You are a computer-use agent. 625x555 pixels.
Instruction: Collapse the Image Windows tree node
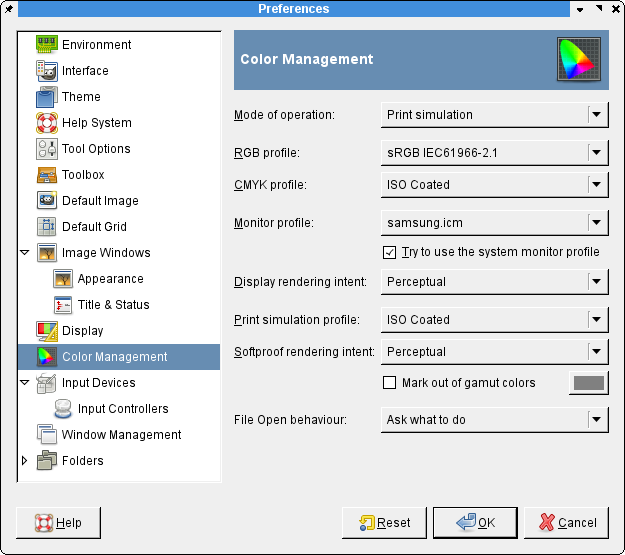click(x=25, y=253)
